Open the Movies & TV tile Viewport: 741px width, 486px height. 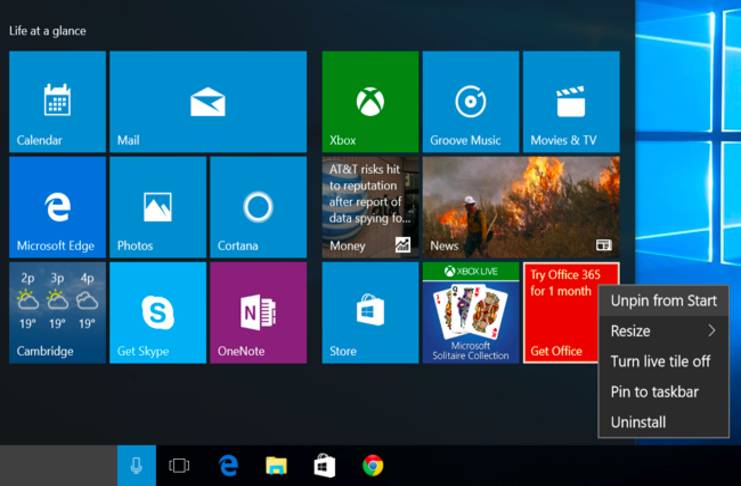(x=571, y=101)
